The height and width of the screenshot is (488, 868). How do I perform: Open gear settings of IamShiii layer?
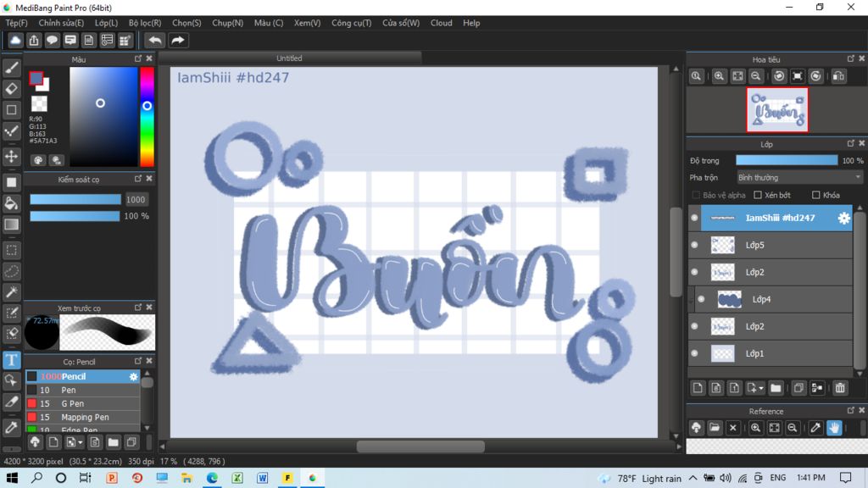(x=843, y=218)
